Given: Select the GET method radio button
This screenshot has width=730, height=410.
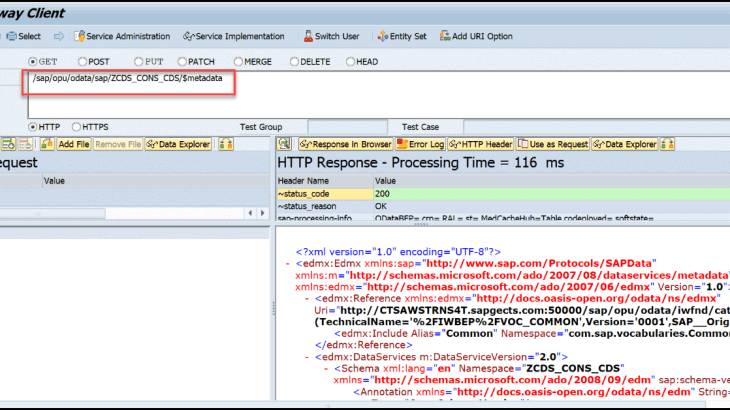Looking at the screenshot, I should point(33,61).
